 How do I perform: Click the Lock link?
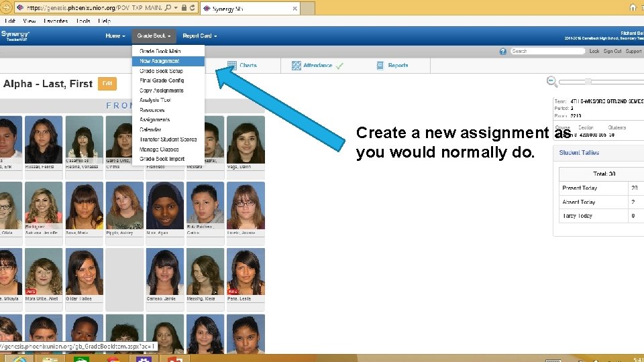[594, 52]
